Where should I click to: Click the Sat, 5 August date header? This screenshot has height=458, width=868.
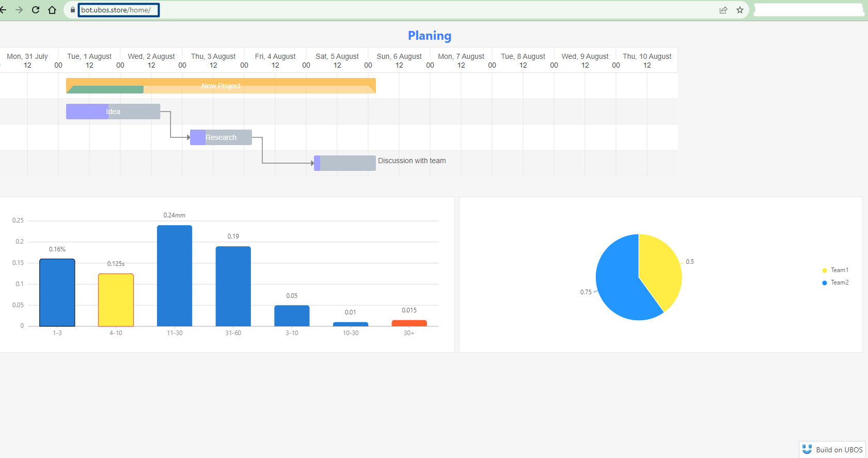337,56
